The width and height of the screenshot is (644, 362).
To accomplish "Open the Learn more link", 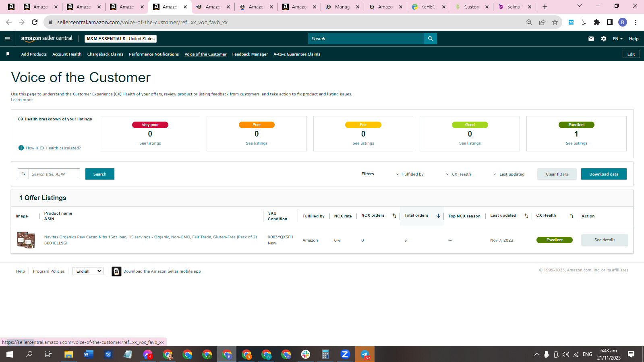I will coord(22,100).
